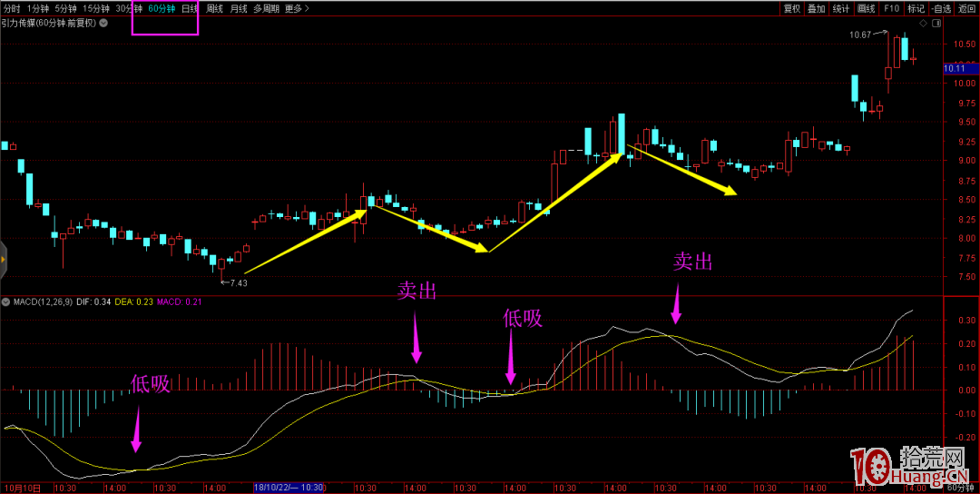
Task: Click the MACD(12,26,9) indicator label
Action: click(42, 302)
